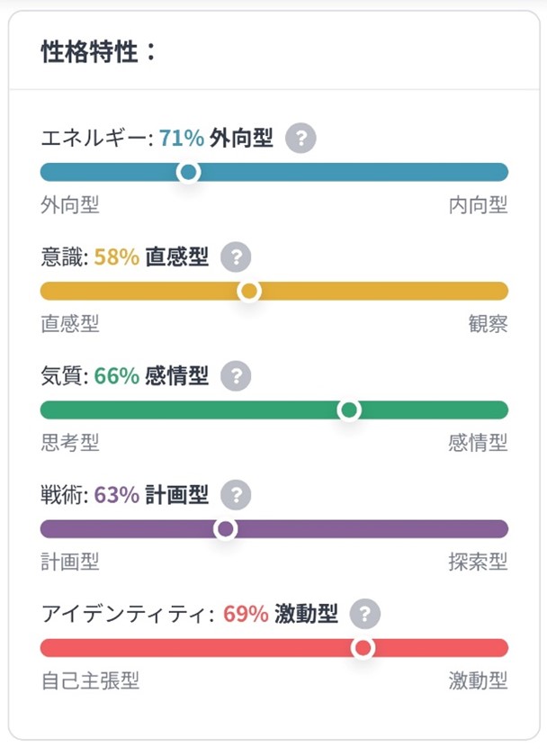This screenshot has width=547, height=756.
Task: Click the red アイデンティティ slider handle
Action: pos(363,648)
